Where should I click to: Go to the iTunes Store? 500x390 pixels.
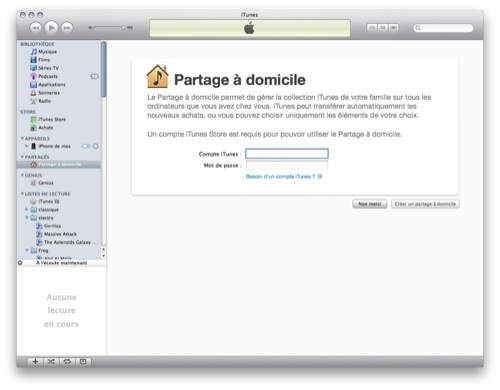click(48, 119)
